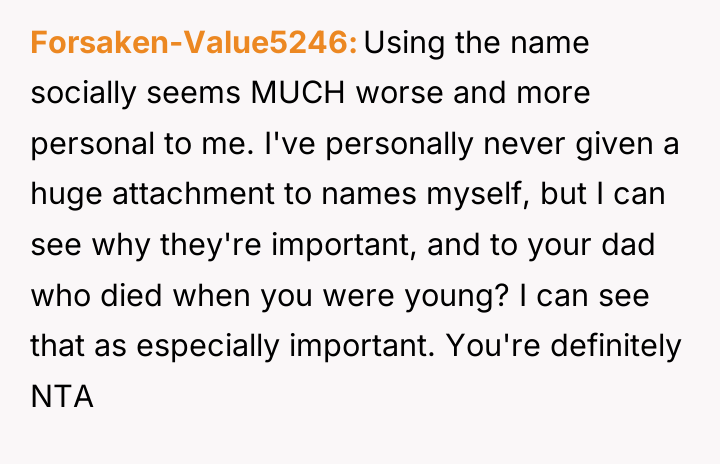Click the word 'You're' in the comment

[x=493, y=345]
